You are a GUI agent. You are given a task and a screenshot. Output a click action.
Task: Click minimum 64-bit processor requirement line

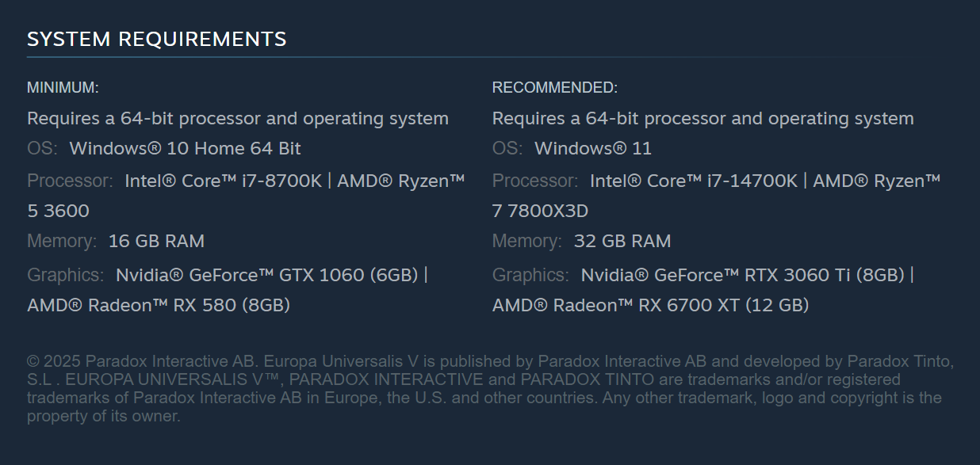tap(238, 119)
